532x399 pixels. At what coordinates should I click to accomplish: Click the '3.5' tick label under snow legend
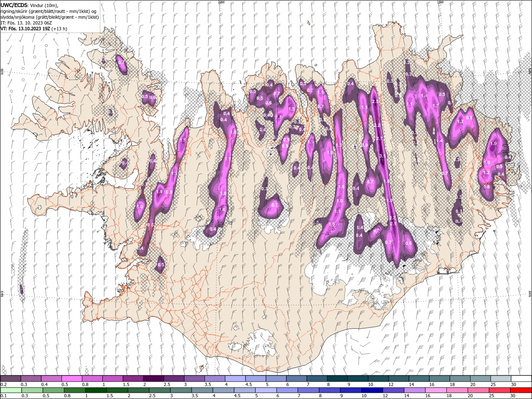(x=207, y=384)
